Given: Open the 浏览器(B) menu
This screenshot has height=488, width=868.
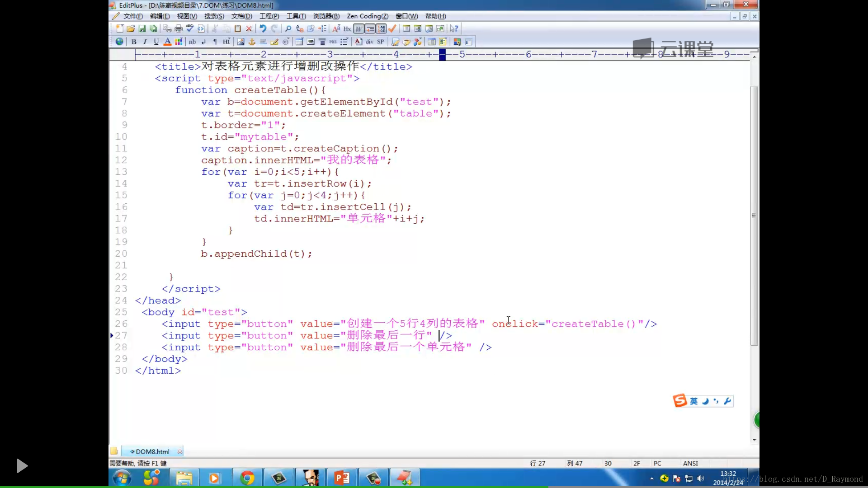Looking at the screenshot, I should coord(326,16).
